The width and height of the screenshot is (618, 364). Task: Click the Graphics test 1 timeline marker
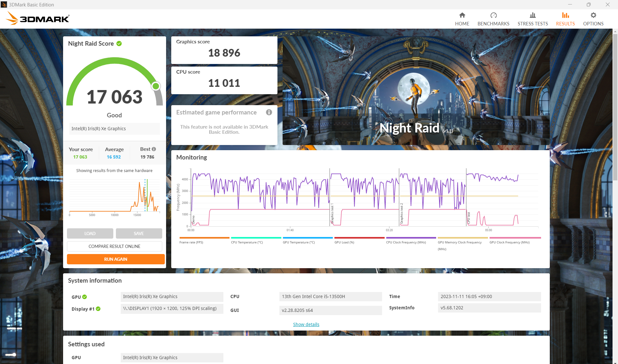[x=332, y=214]
